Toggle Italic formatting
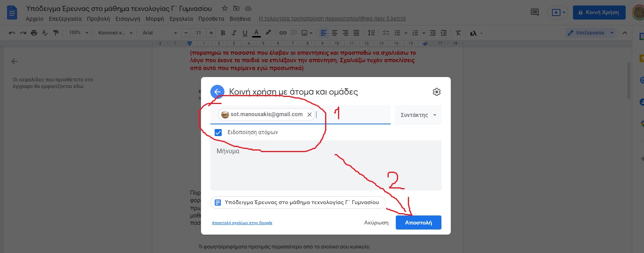 pos(234,33)
